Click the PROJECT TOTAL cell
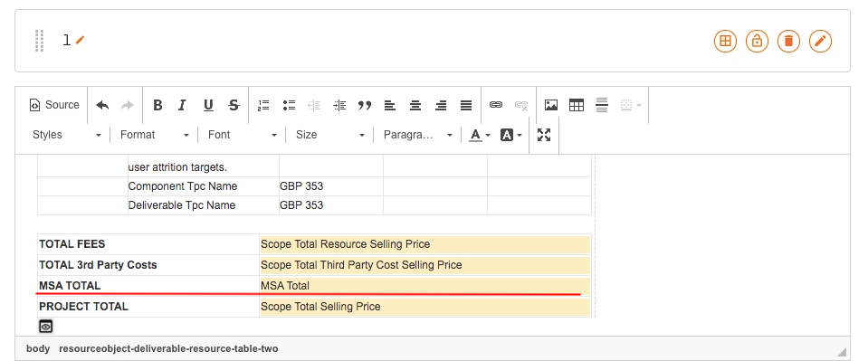868x361 pixels. click(148, 307)
